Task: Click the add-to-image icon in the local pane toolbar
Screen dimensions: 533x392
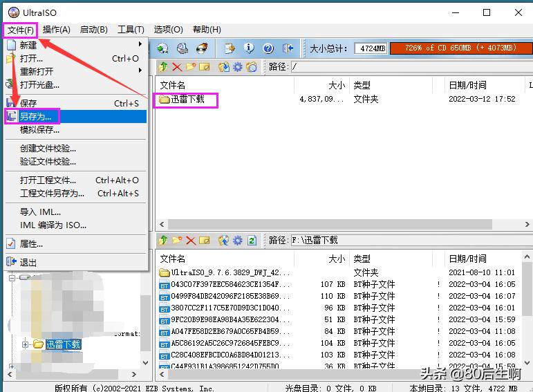Action: (x=224, y=241)
